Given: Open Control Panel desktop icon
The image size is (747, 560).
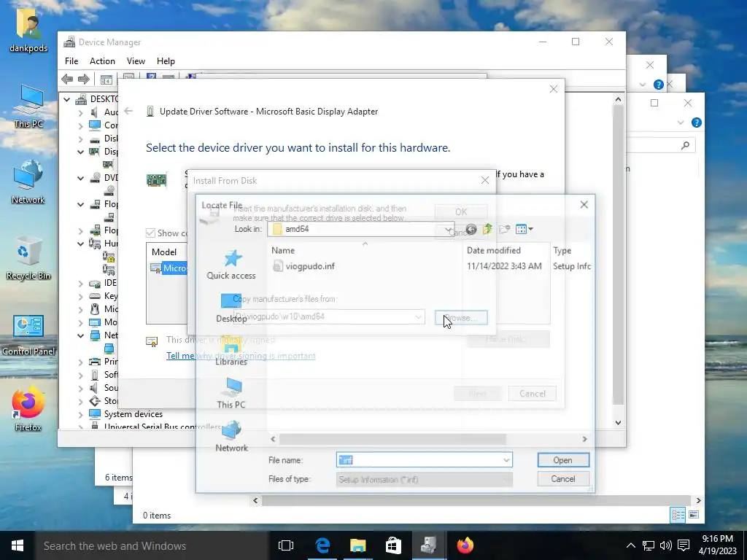Looking at the screenshot, I should pyautogui.click(x=28, y=335).
